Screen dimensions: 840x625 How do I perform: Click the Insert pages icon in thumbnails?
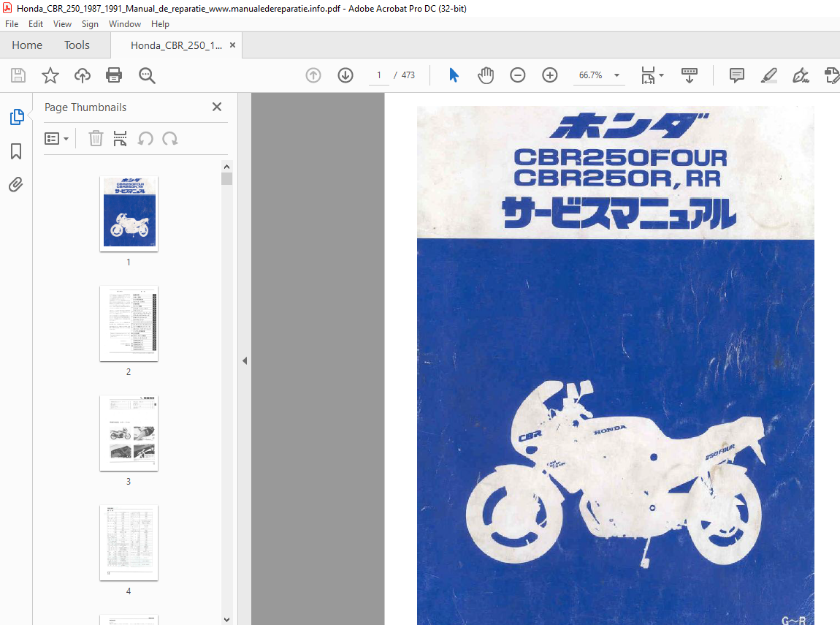coord(120,138)
